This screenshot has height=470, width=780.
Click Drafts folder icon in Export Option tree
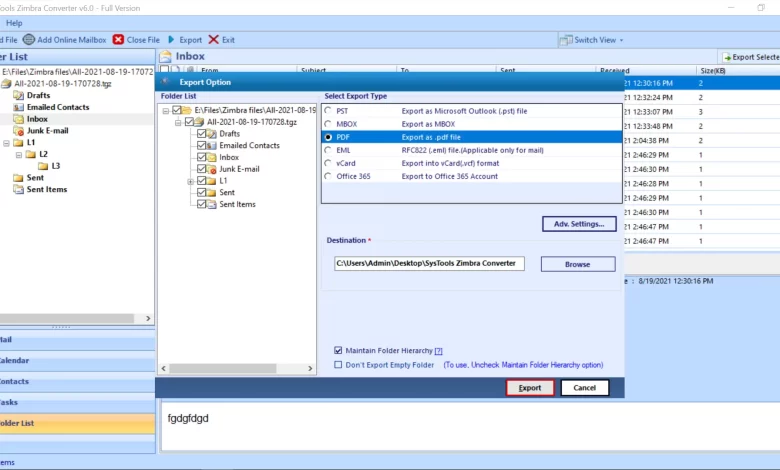click(x=211, y=134)
